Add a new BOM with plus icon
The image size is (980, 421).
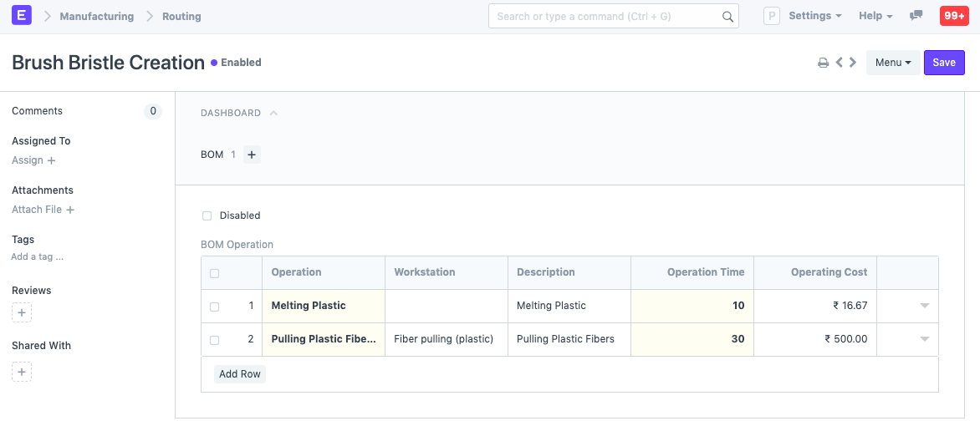(x=252, y=155)
